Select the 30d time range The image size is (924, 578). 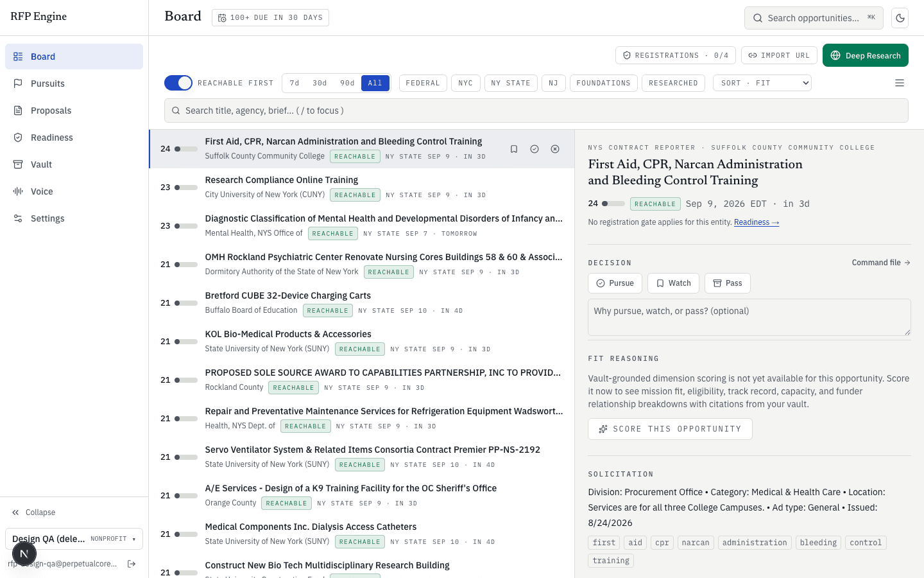[320, 83]
